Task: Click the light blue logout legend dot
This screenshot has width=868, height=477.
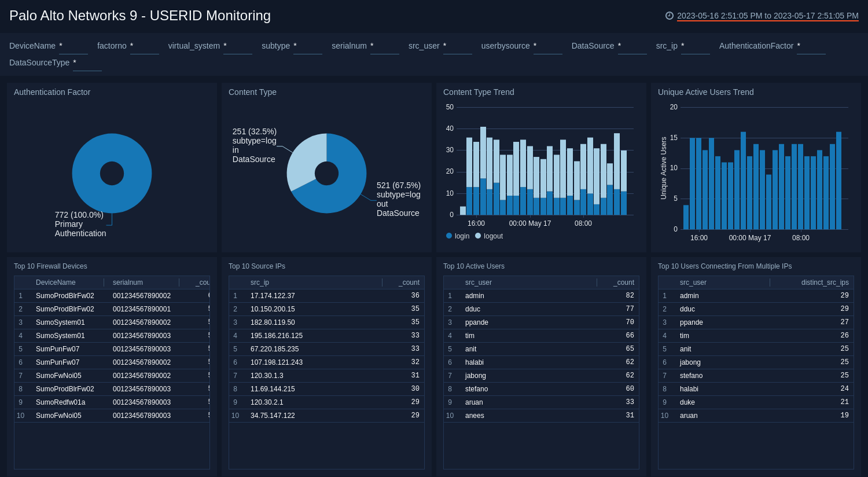Action: point(478,236)
